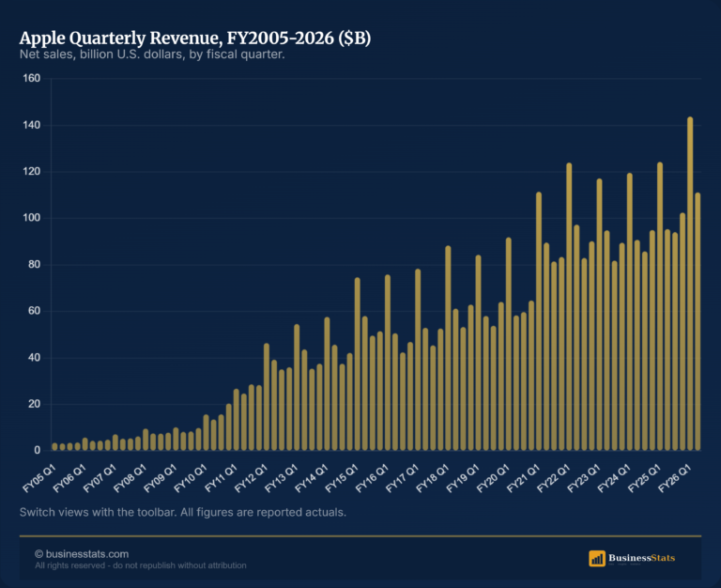Click the FY09 Q1 axis label
Viewport: 721px width, 588px height.
click(161, 478)
